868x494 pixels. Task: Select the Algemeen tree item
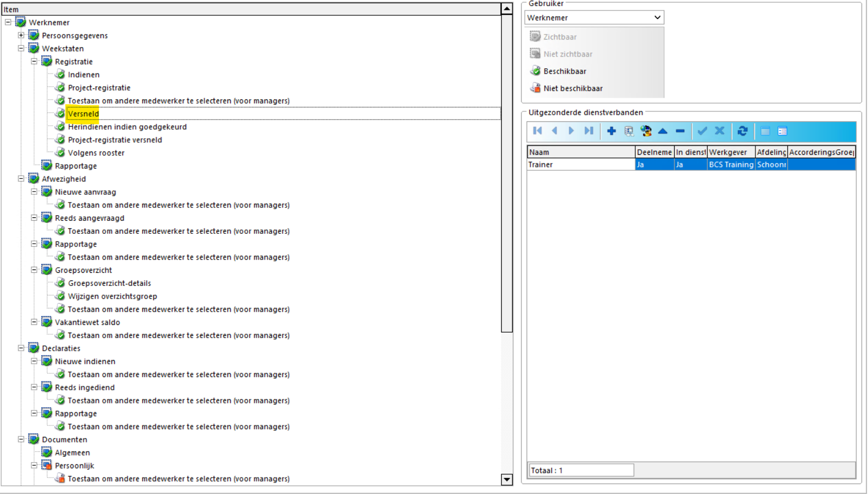[72, 452]
